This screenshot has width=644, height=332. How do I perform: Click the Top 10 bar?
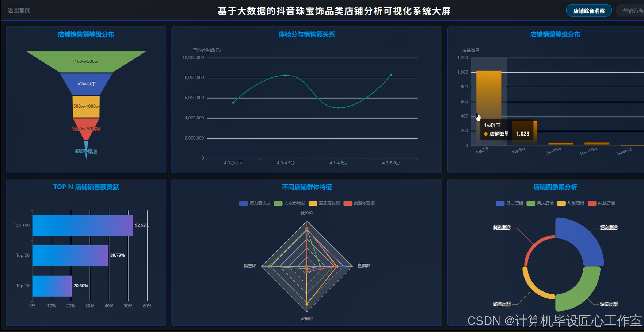[52, 286]
